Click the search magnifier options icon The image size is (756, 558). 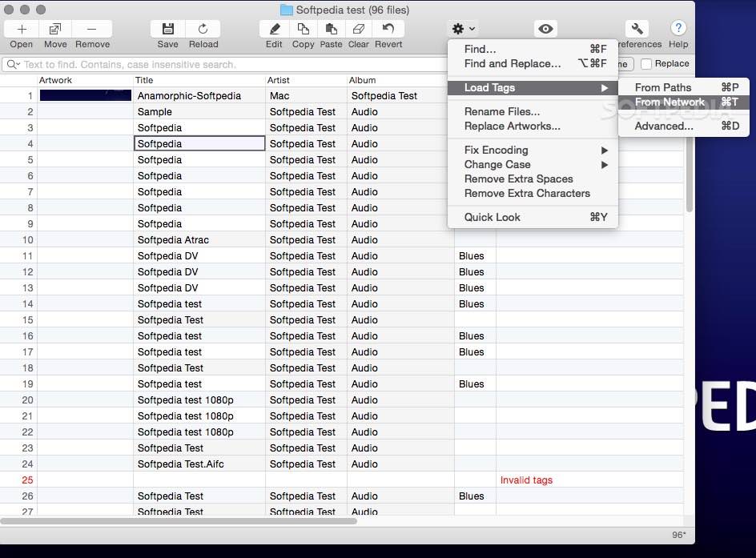tap(13, 65)
